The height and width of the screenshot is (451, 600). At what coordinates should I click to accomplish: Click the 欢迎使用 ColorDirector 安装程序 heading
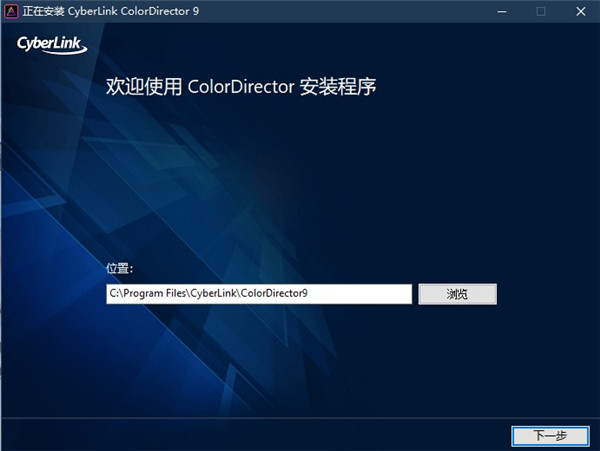(x=240, y=87)
